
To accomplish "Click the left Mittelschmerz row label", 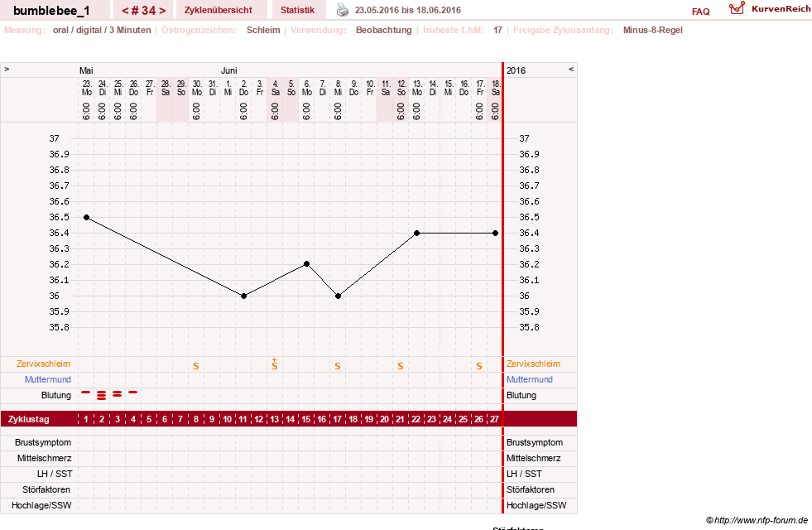I will [x=45, y=458].
